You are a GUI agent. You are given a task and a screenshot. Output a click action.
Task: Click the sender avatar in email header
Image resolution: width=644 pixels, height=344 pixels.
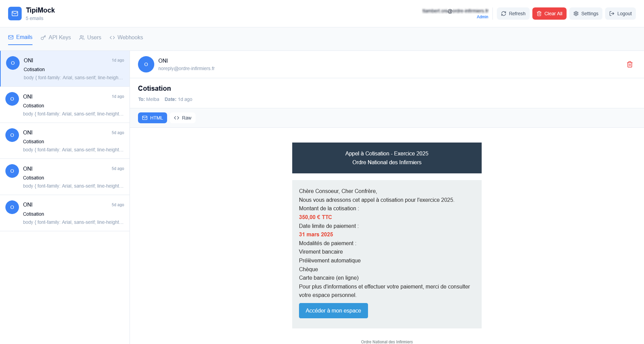(x=146, y=64)
